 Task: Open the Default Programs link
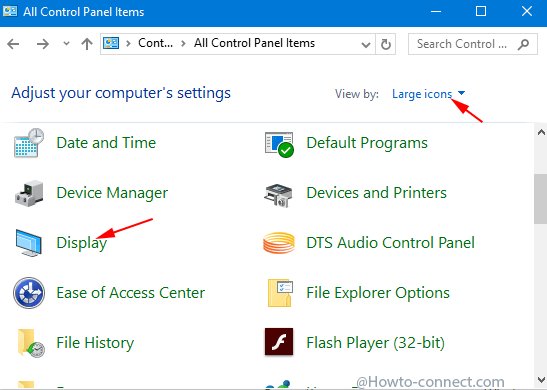pyautogui.click(x=367, y=143)
